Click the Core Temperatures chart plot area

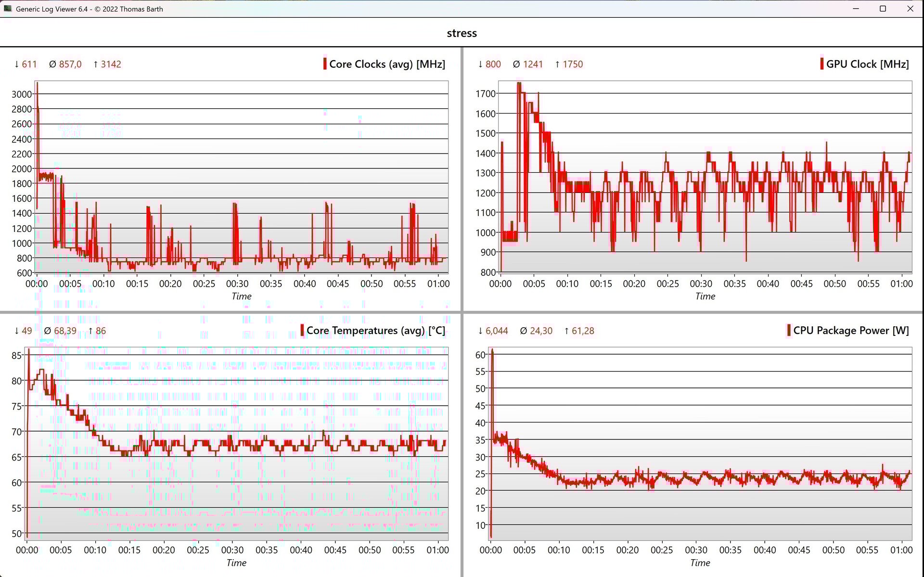237,443
